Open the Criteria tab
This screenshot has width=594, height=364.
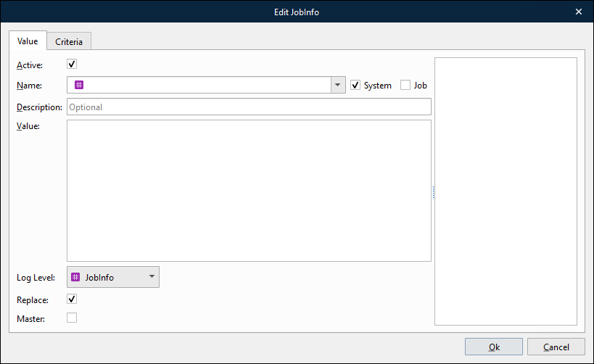(x=69, y=41)
